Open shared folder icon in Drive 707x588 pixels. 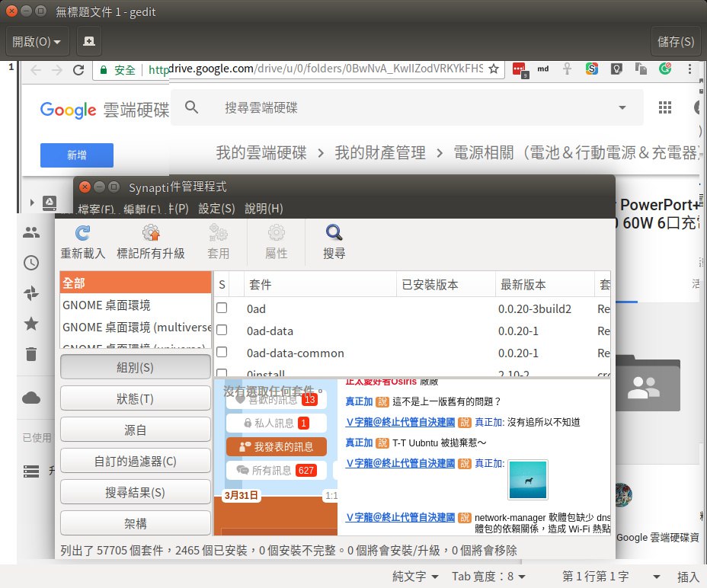[646, 383]
